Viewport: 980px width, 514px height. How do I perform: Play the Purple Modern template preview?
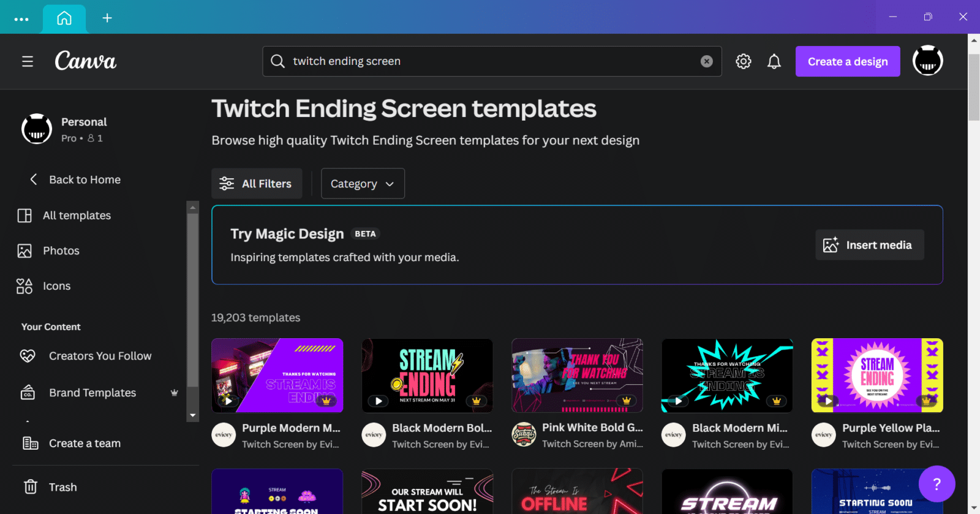click(228, 401)
